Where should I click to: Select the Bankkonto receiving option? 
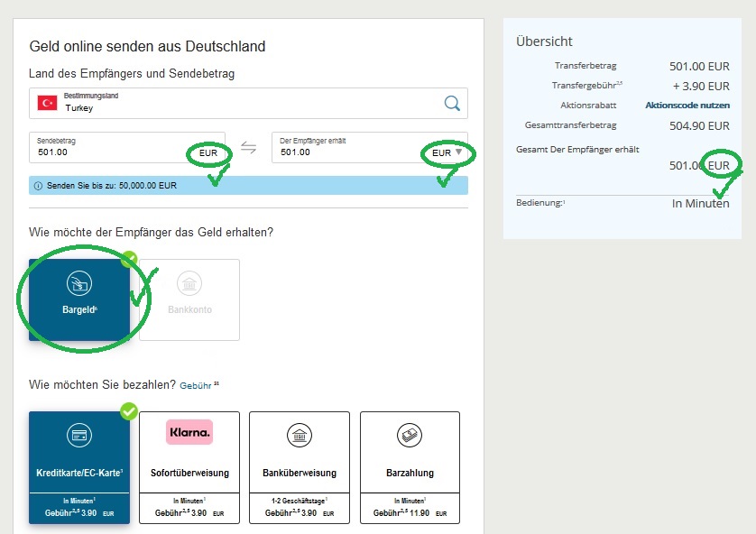pyautogui.click(x=189, y=299)
